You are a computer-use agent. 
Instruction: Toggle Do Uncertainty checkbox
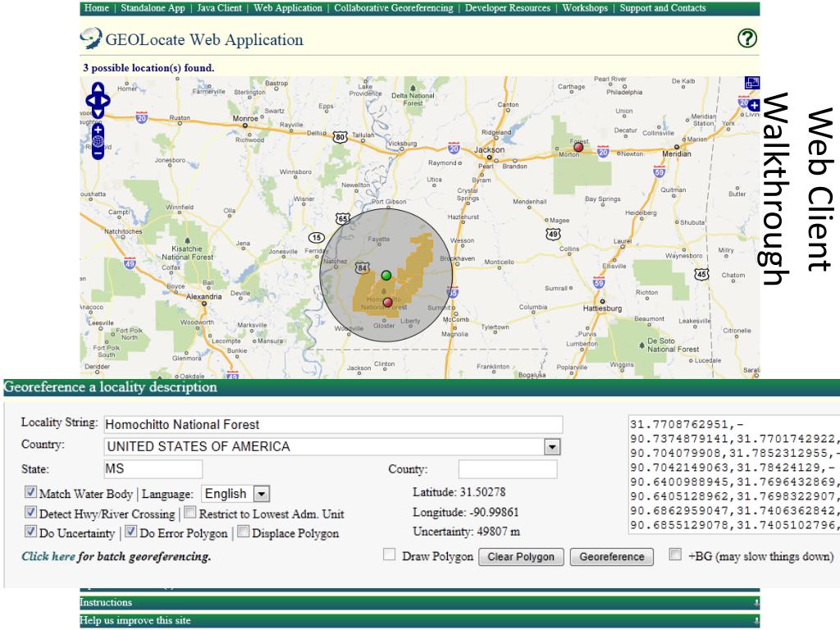(30, 532)
